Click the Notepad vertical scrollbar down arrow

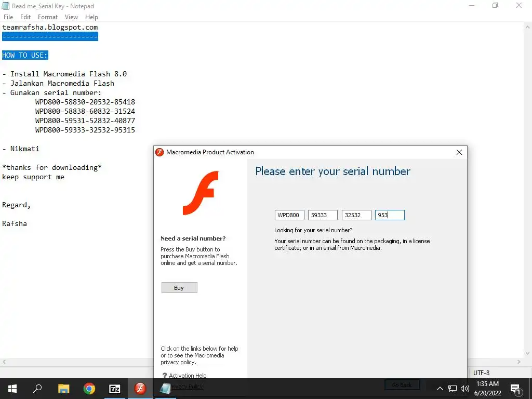coord(528,353)
